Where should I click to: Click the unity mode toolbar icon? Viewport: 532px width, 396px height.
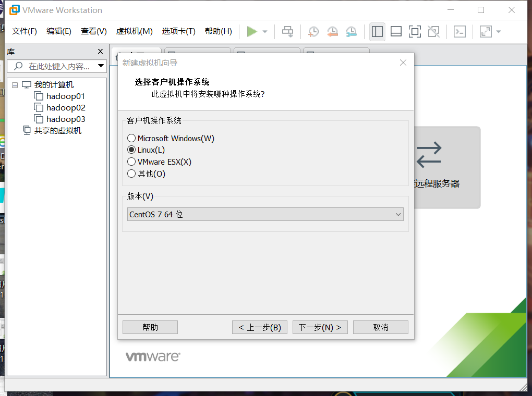point(433,32)
